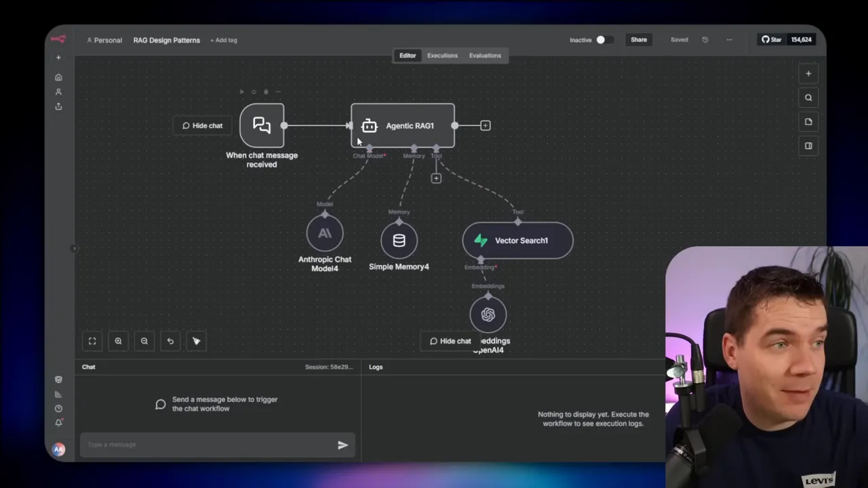The height and width of the screenshot is (488, 868).
Task: Fit the workflow to the screen
Action: tap(92, 341)
